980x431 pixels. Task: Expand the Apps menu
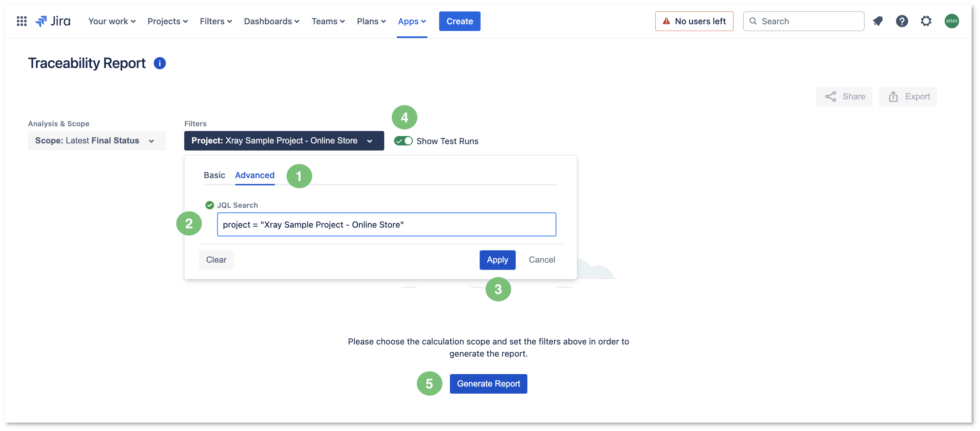pyautogui.click(x=412, y=21)
